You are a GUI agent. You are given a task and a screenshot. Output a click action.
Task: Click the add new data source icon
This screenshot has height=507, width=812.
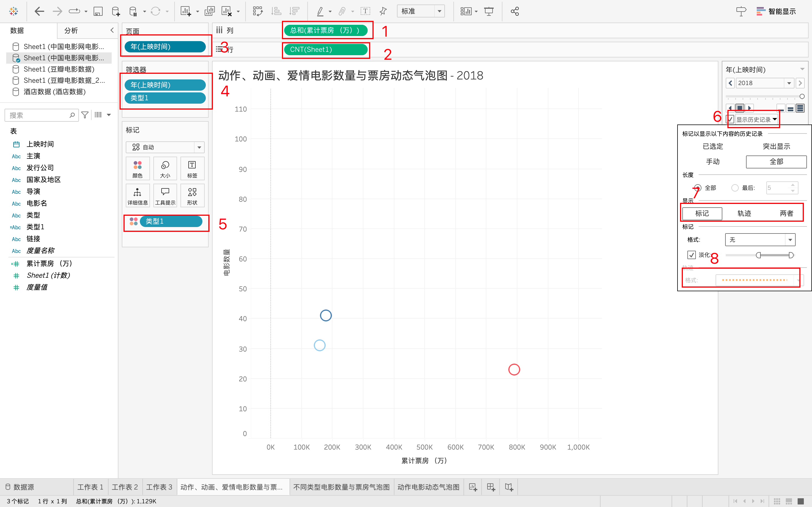pyautogui.click(x=116, y=11)
